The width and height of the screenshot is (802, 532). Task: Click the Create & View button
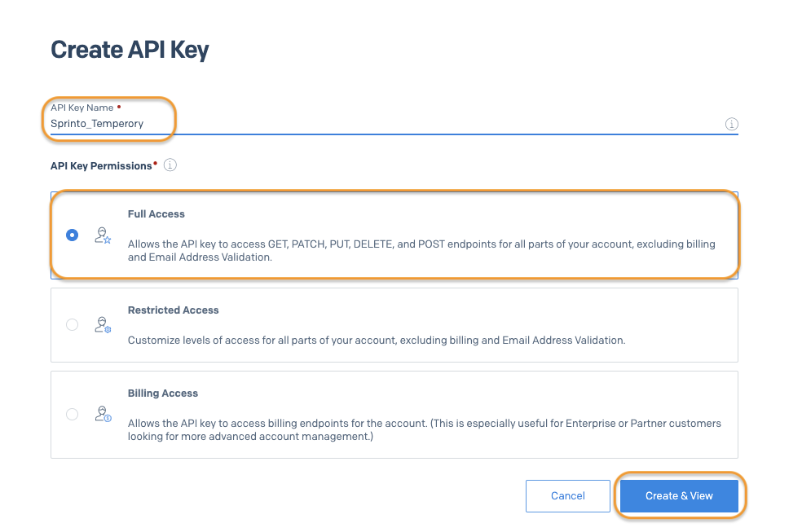(679, 495)
